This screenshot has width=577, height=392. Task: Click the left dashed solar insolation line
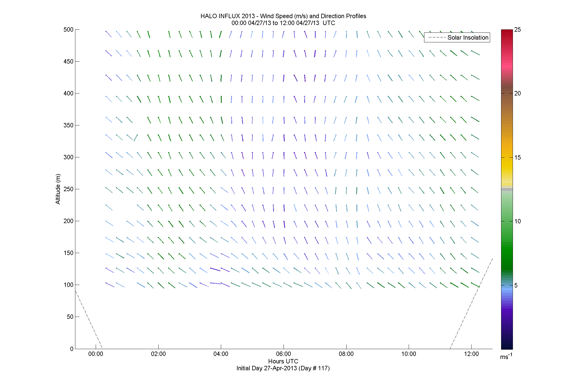89,319
